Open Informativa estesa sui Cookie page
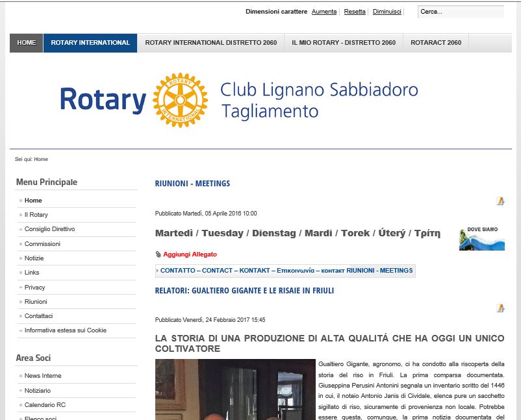This screenshot has height=420, width=521. point(65,330)
